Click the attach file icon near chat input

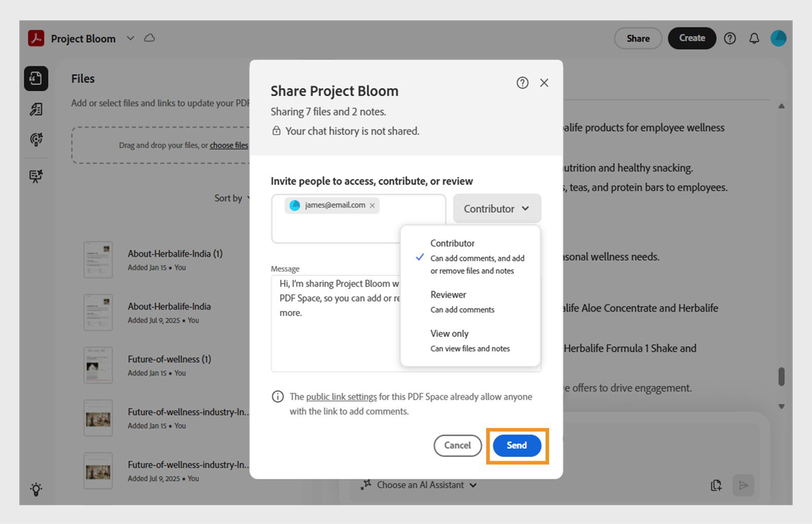tap(716, 485)
